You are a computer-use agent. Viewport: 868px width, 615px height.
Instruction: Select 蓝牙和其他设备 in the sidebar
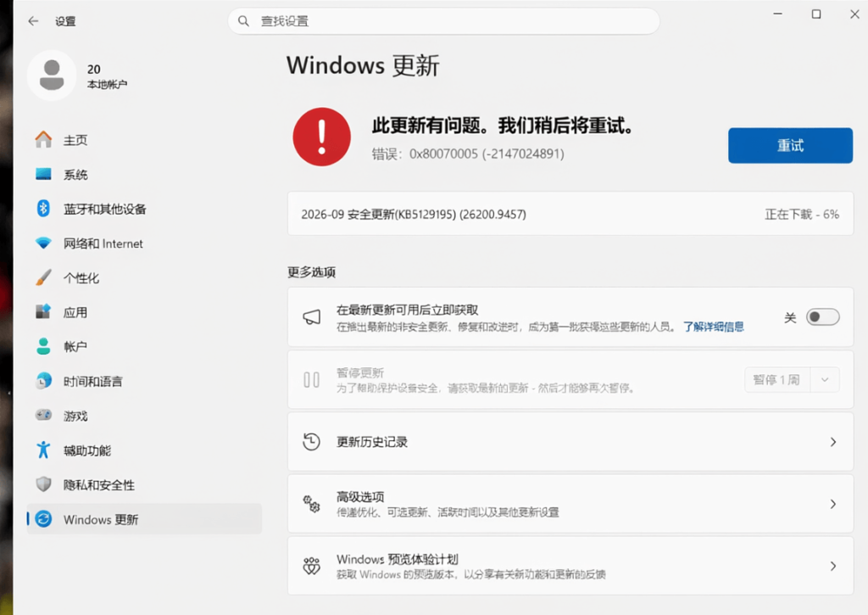click(144, 209)
